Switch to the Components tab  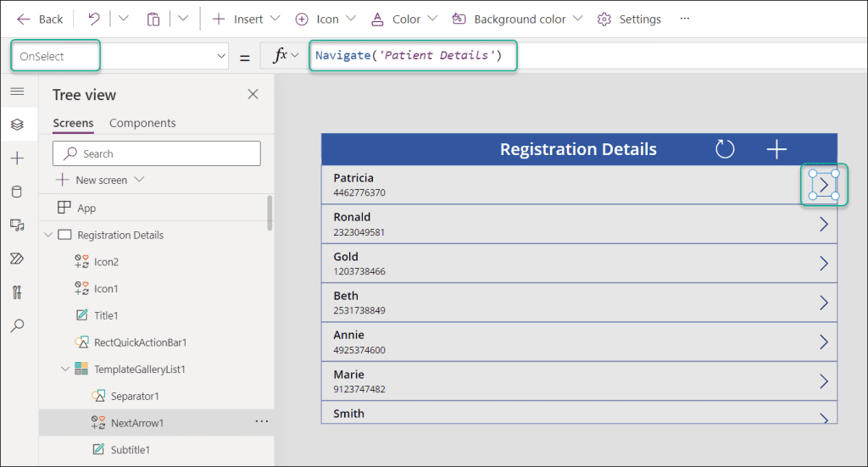pos(142,123)
